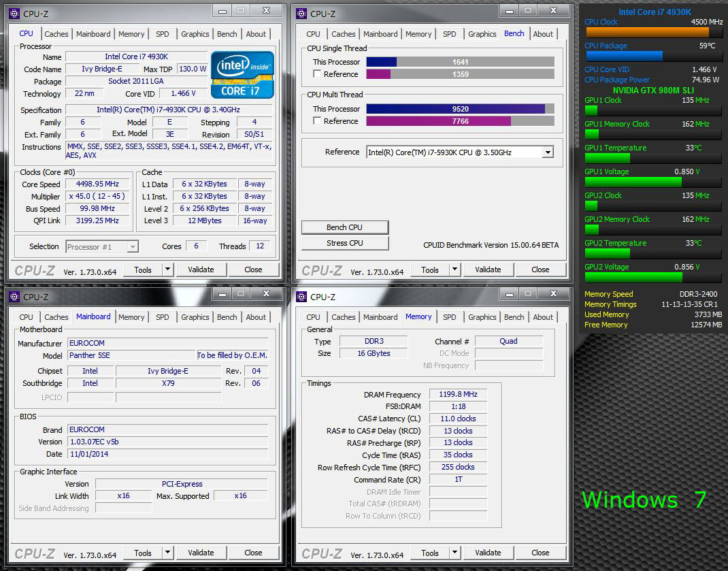This screenshot has height=571, width=728.
Task: Open the Memory tab in the Bench window
Action: [418, 34]
